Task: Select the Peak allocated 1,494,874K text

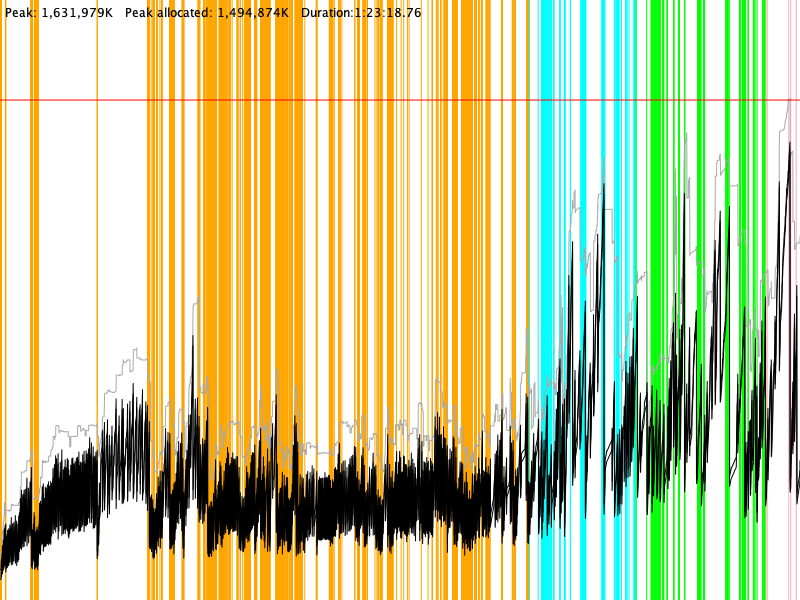Action: click(x=207, y=13)
